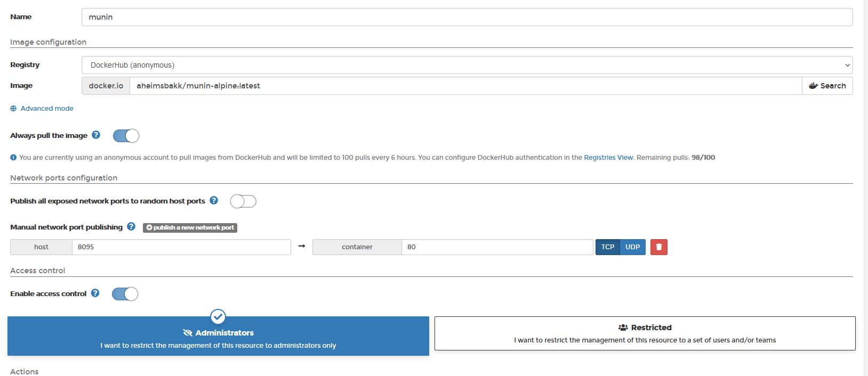Click help icon next to Publish all exposed ports
868x376 pixels.
coord(214,201)
